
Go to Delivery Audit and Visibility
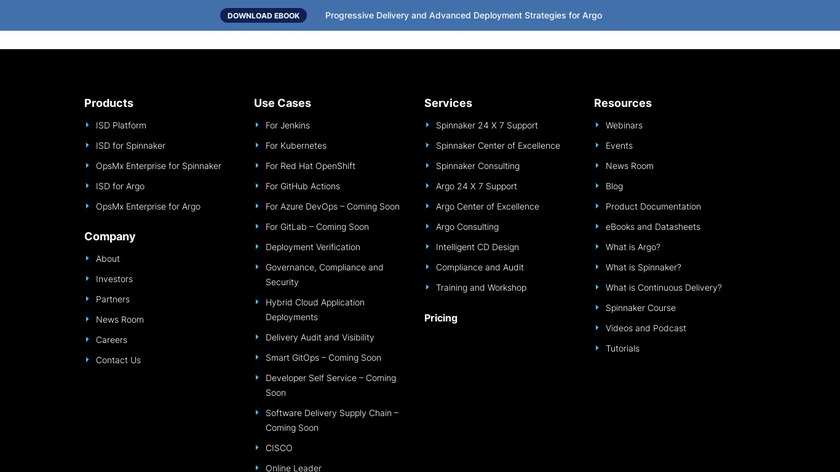pos(320,338)
